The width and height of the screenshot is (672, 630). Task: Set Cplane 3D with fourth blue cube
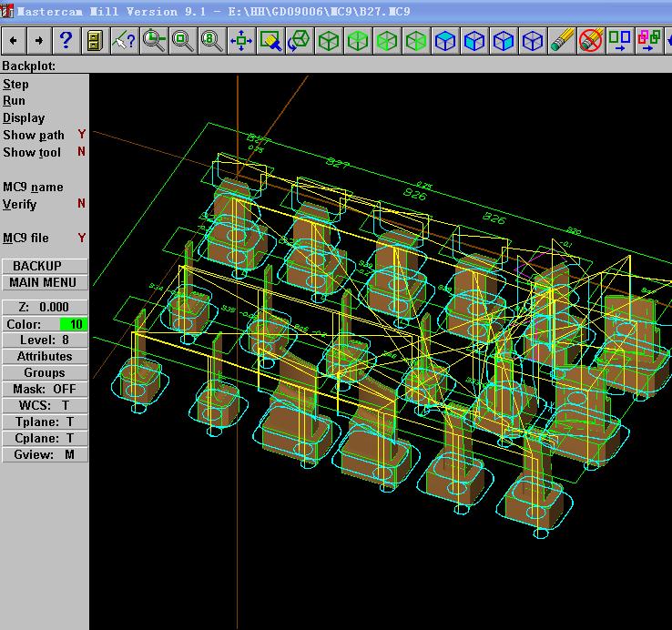coord(533,40)
